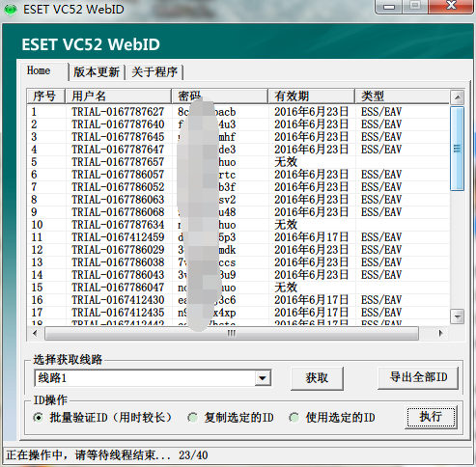Select row TRIAL-0167787645
This screenshot has height=467, width=476.
[x=238, y=137]
